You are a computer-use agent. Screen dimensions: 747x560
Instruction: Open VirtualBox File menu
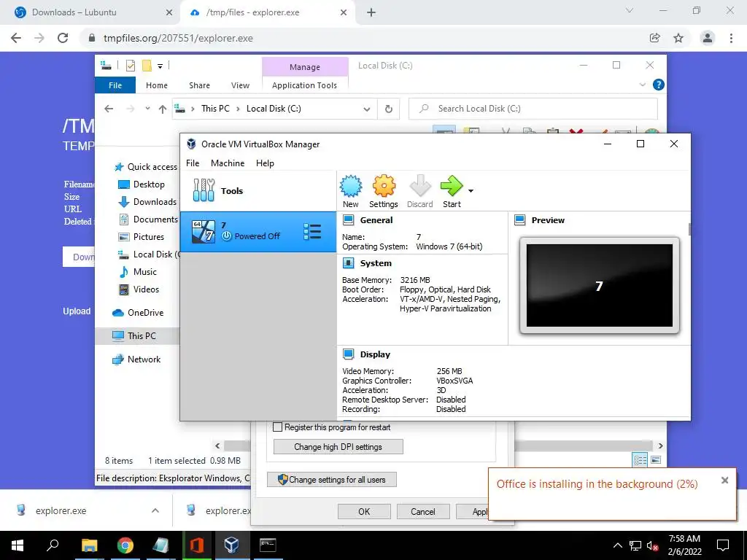point(193,163)
